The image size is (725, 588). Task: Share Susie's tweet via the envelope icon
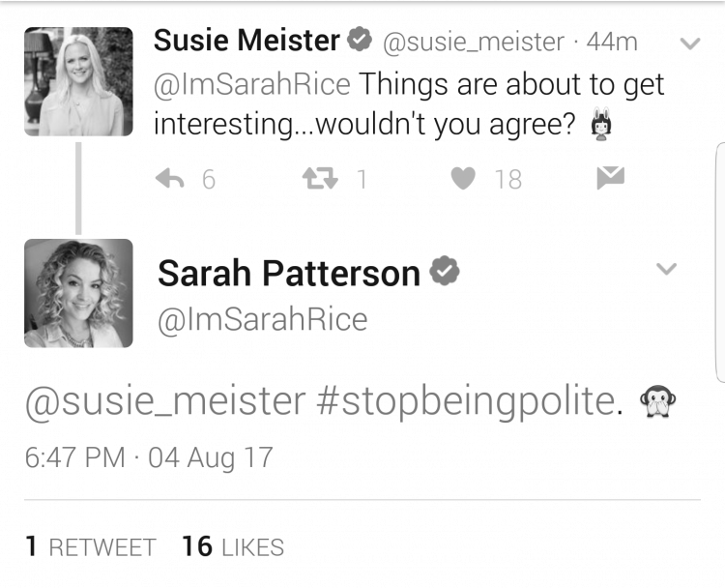click(610, 178)
